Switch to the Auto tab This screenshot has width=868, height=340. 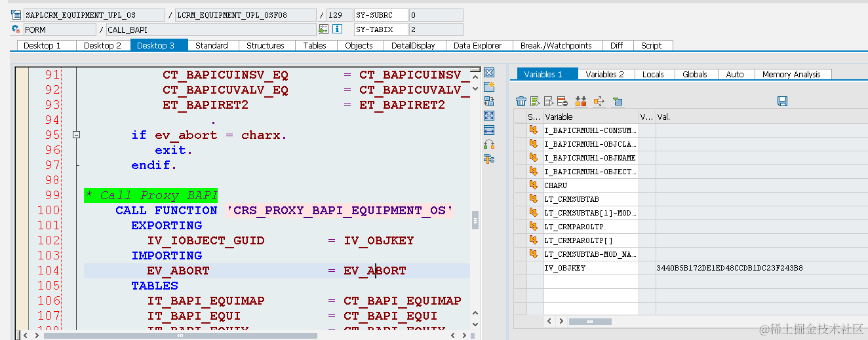click(x=735, y=74)
